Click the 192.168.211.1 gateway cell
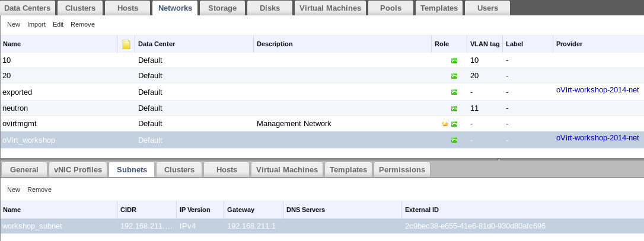 click(x=251, y=226)
